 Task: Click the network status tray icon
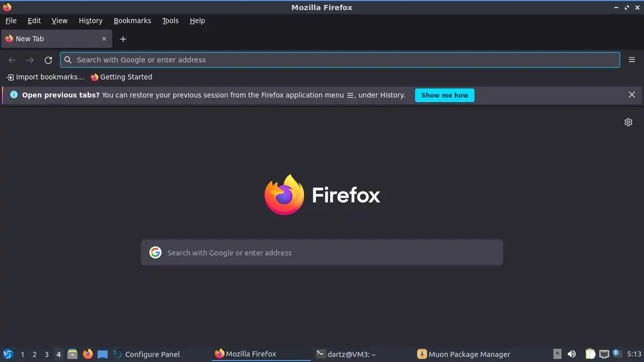click(604, 354)
